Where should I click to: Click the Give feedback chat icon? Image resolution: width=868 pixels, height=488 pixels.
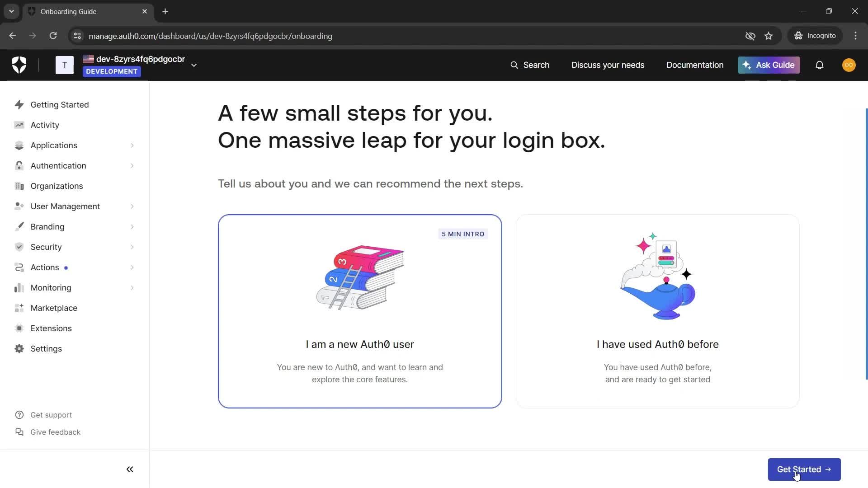[19, 432]
